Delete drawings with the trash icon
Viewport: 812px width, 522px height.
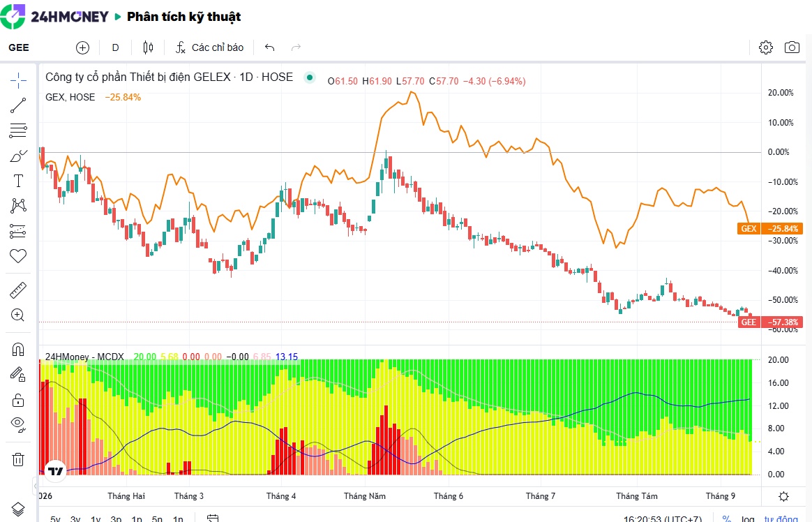[x=18, y=459]
